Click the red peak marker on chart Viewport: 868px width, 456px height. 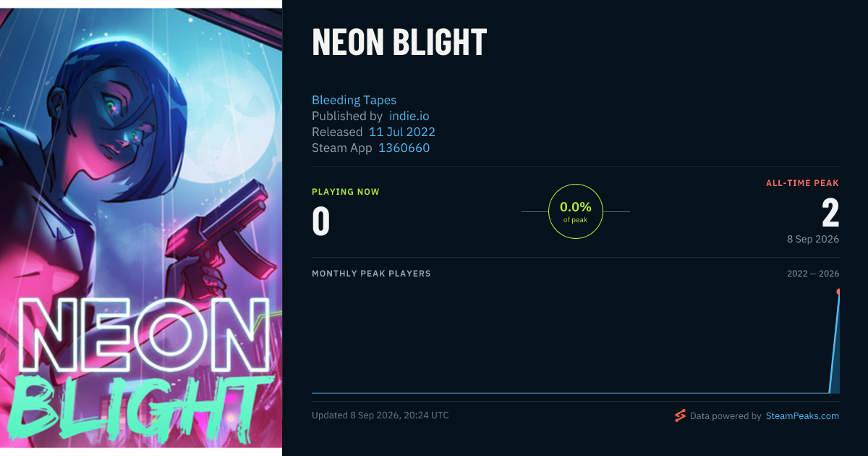point(838,292)
